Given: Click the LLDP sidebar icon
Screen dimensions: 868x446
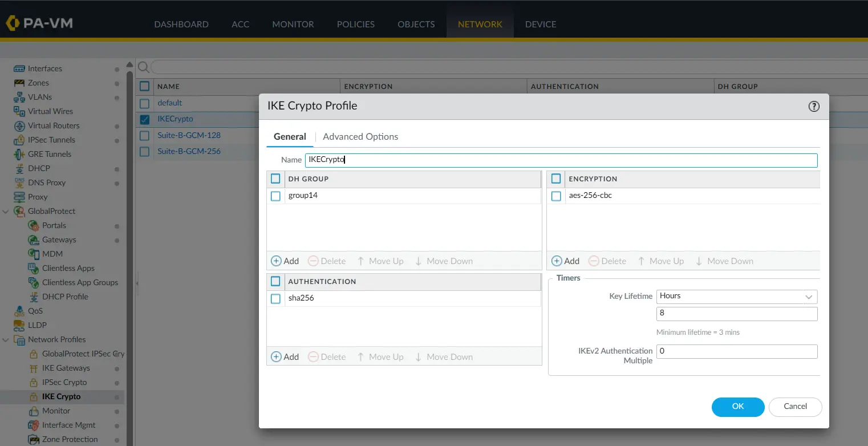Looking at the screenshot, I should 19,325.
